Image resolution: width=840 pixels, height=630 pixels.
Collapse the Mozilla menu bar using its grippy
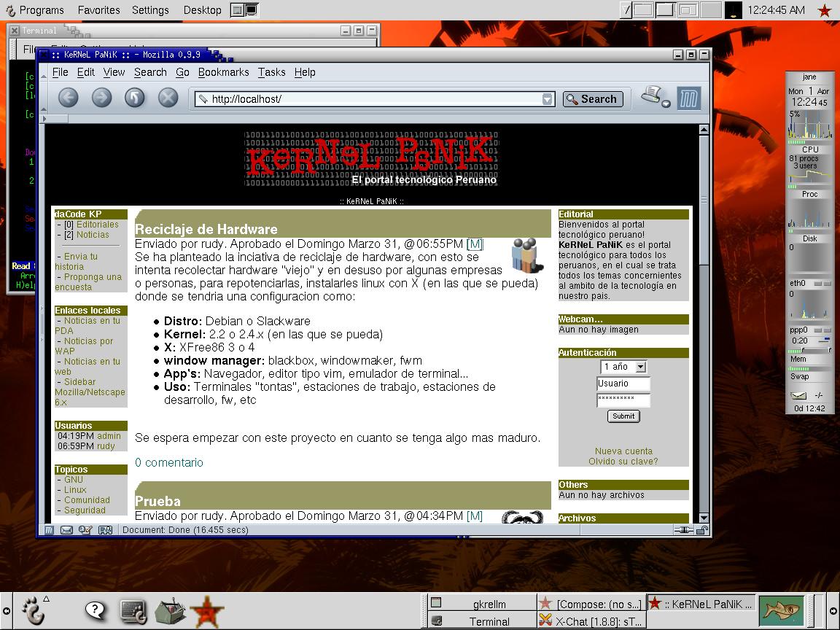44,71
